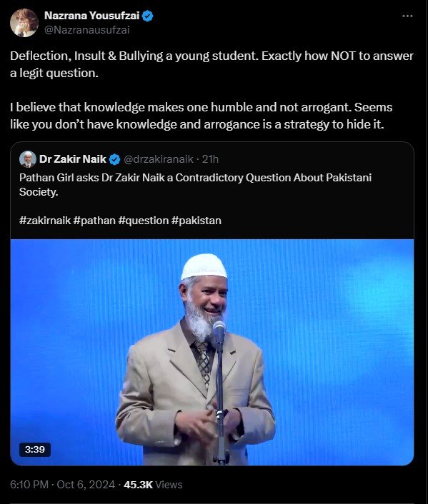Select the main tweet text paragraph
The image size is (428, 504).
point(211,90)
